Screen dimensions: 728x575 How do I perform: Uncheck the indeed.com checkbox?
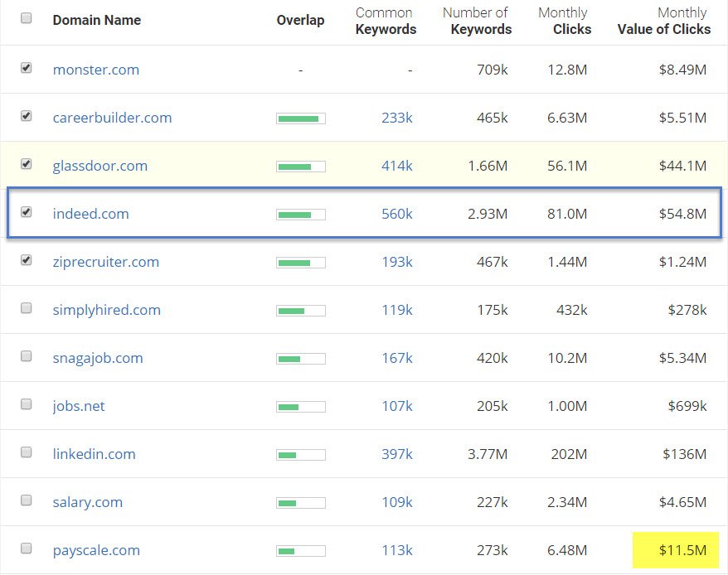click(x=27, y=212)
